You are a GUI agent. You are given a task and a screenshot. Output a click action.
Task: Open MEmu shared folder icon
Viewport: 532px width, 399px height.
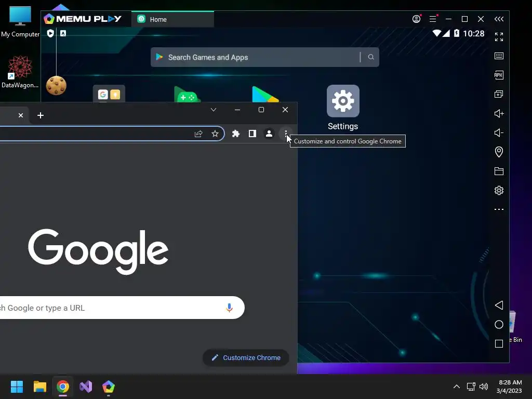(x=499, y=171)
